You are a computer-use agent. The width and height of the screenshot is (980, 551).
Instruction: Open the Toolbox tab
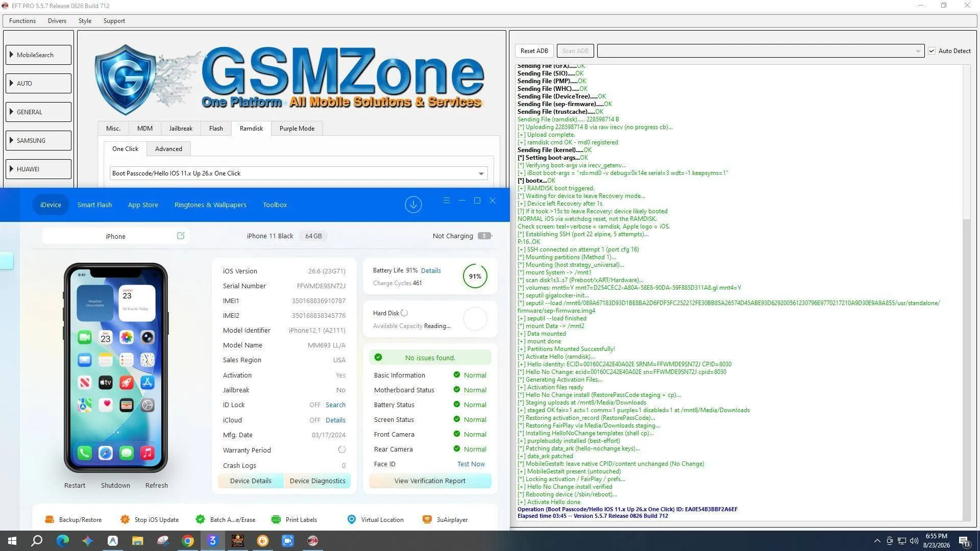[275, 205]
